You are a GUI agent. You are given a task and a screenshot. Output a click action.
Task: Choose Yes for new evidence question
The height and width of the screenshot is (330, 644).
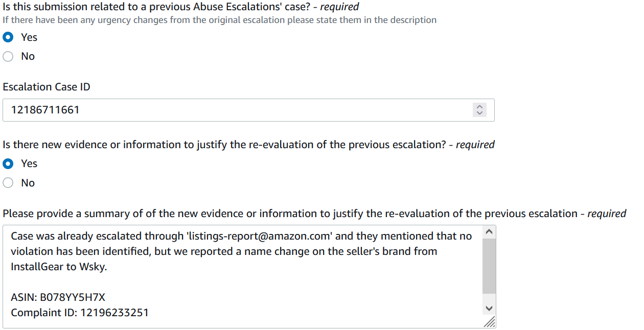(x=8, y=163)
